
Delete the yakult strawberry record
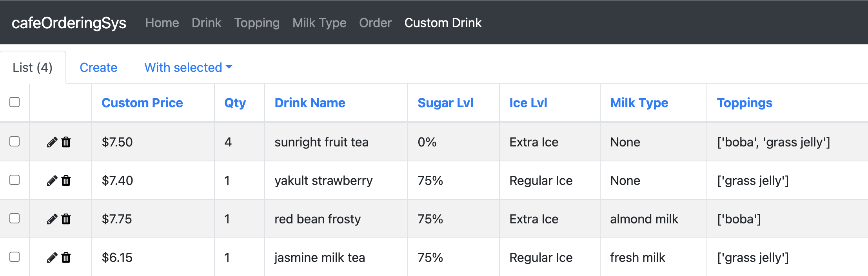click(66, 181)
